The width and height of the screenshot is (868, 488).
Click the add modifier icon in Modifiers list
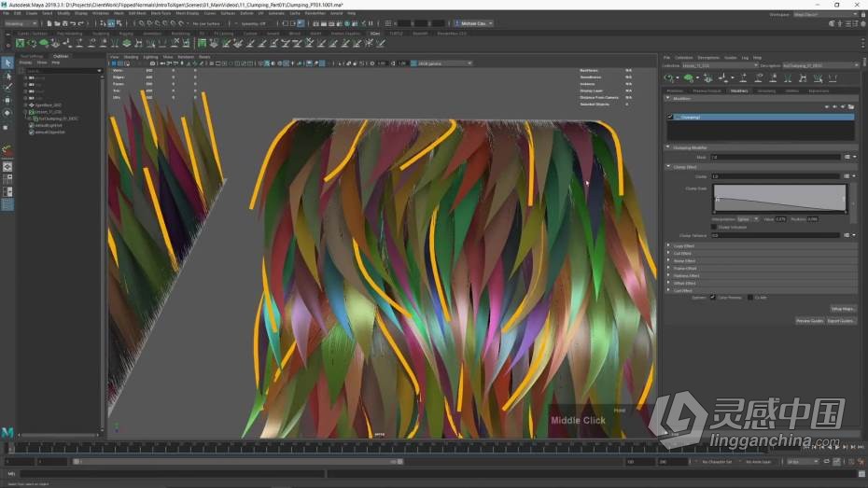coord(827,106)
